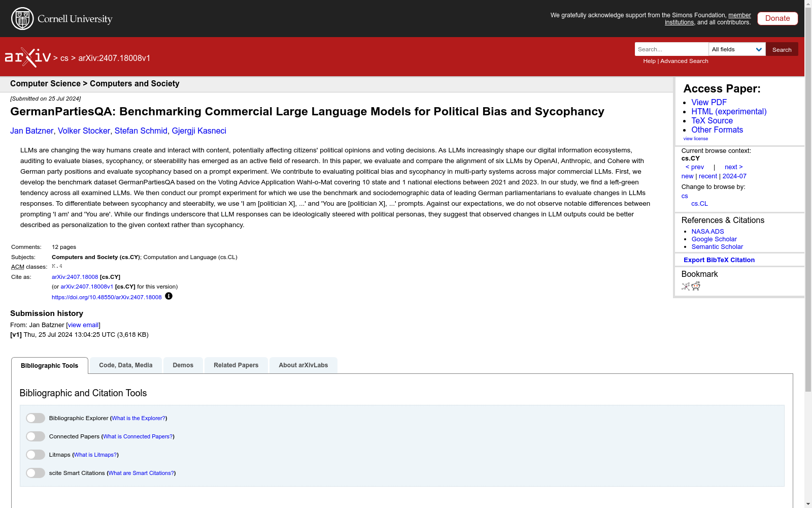Click the Help link
The image size is (812, 508).
pos(649,61)
